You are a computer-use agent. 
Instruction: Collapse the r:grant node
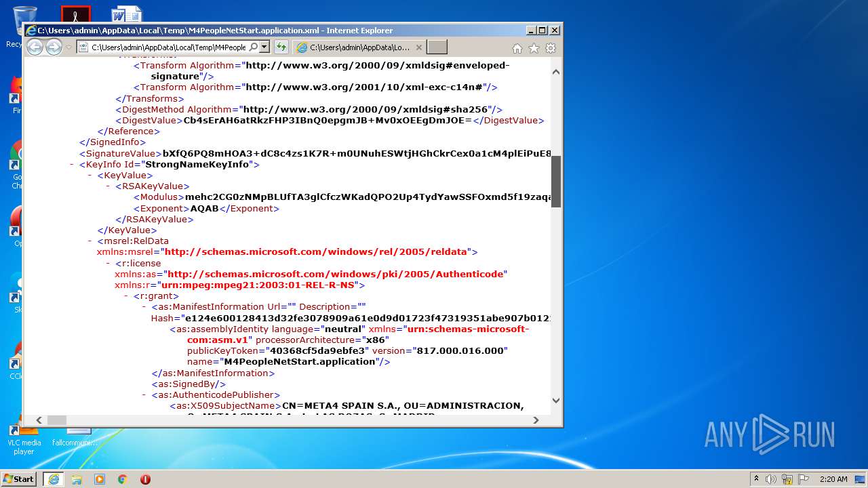[126, 296]
